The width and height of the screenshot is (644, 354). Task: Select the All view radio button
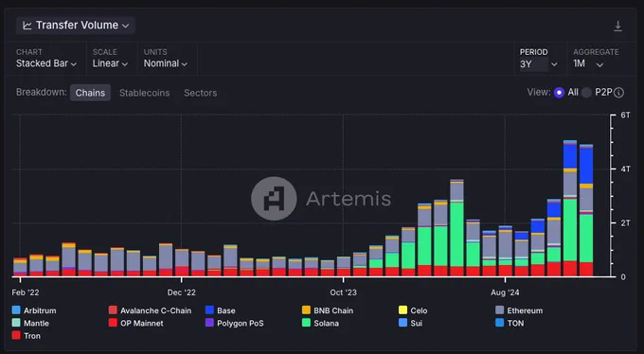click(x=559, y=93)
